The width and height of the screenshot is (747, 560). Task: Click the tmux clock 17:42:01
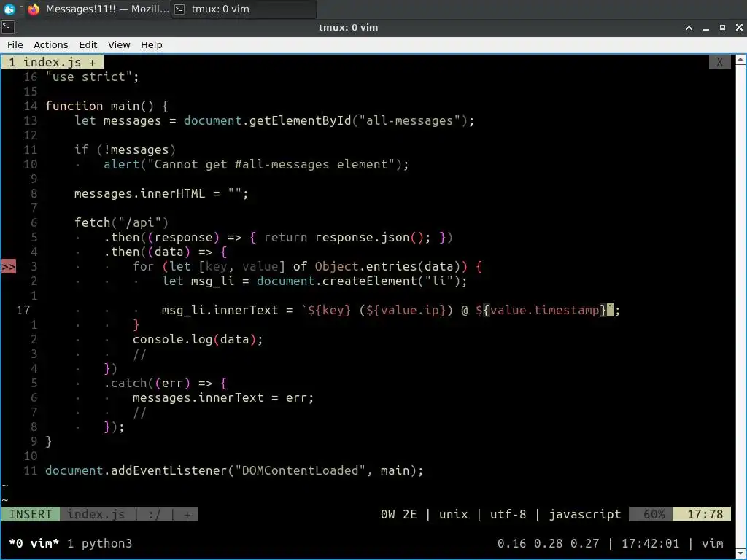[650, 543]
